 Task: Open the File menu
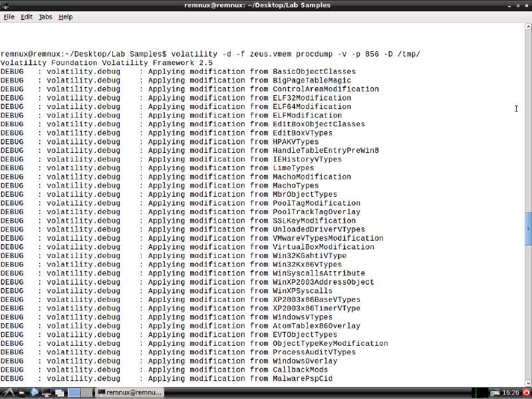coord(10,17)
